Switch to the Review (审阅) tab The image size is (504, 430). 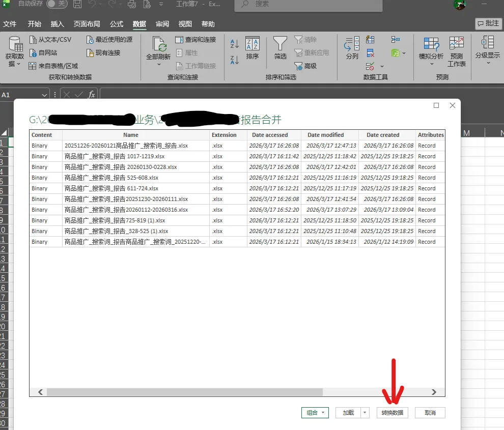162,24
